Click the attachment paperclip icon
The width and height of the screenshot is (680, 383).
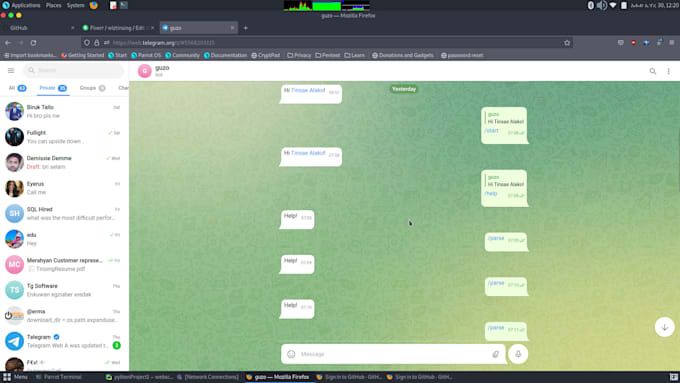pyautogui.click(x=495, y=354)
